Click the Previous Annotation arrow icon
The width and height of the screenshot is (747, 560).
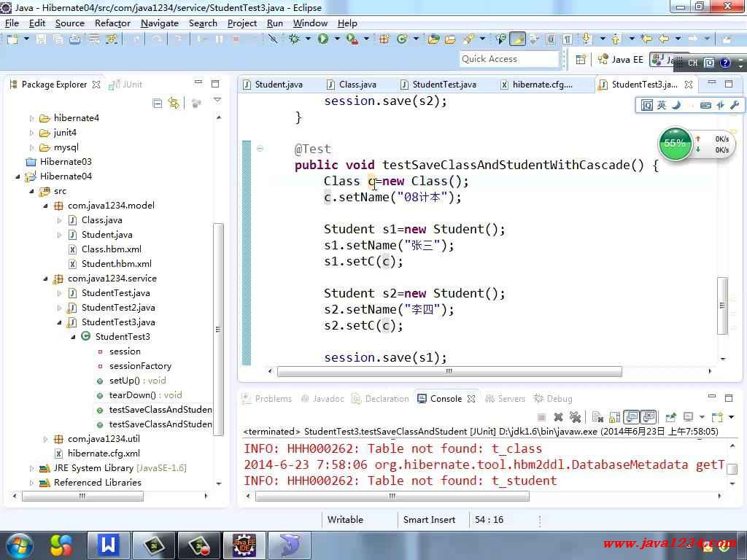point(616,39)
